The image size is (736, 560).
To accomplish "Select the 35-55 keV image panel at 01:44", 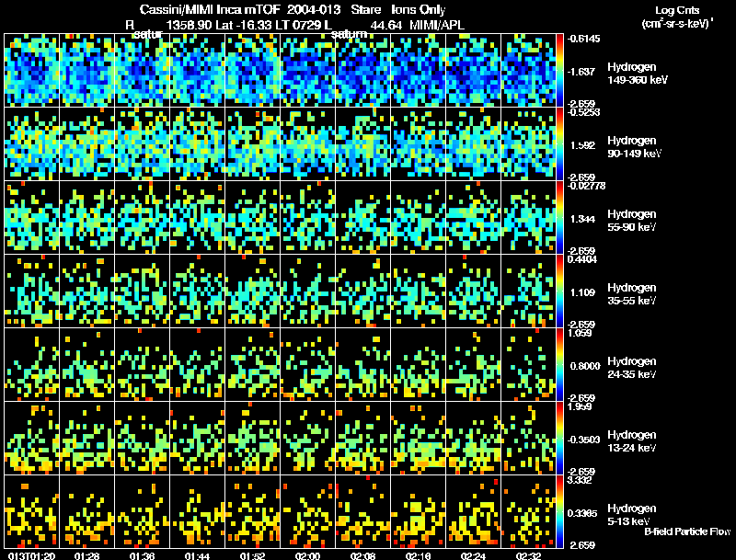I will coord(198,291).
